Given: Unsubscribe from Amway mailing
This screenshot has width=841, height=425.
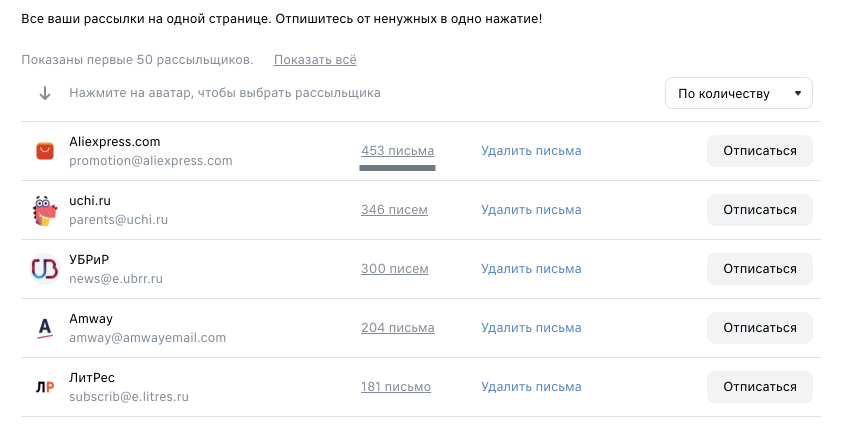Looking at the screenshot, I should coord(759,328).
